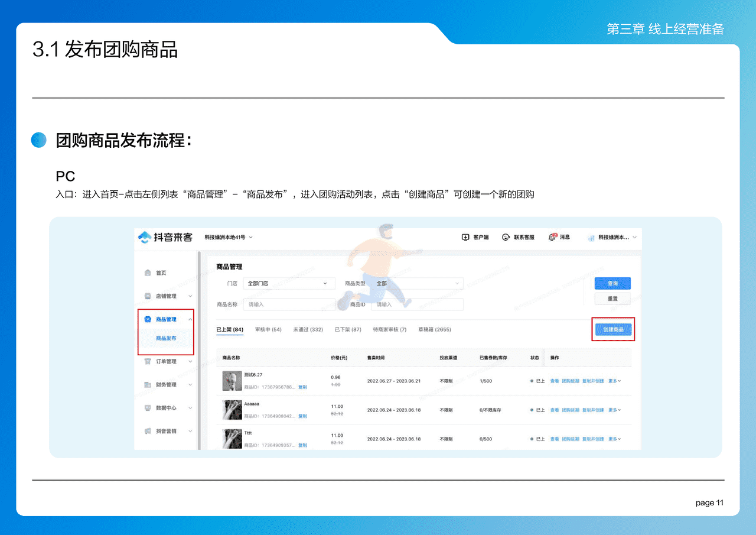Click the sidebar vertical scrollbar

click(199, 350)
